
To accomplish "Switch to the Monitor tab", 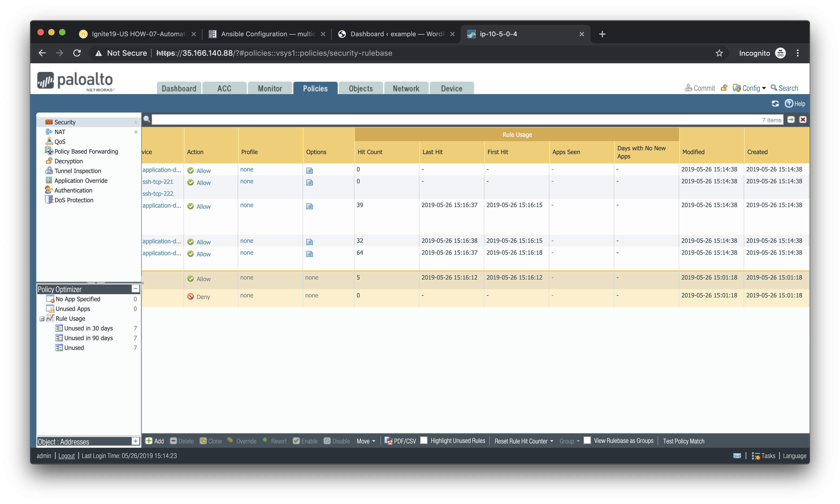I will pos(270,88).
